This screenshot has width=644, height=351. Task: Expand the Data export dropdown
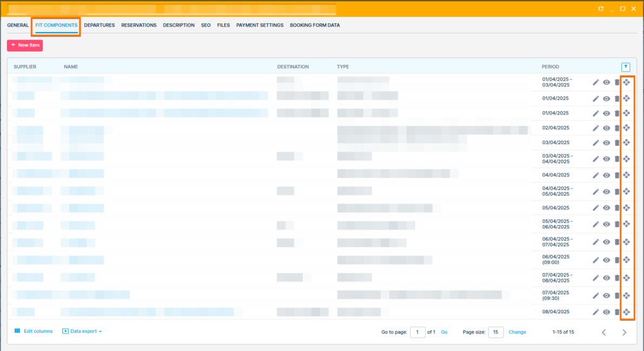(82, 331)
